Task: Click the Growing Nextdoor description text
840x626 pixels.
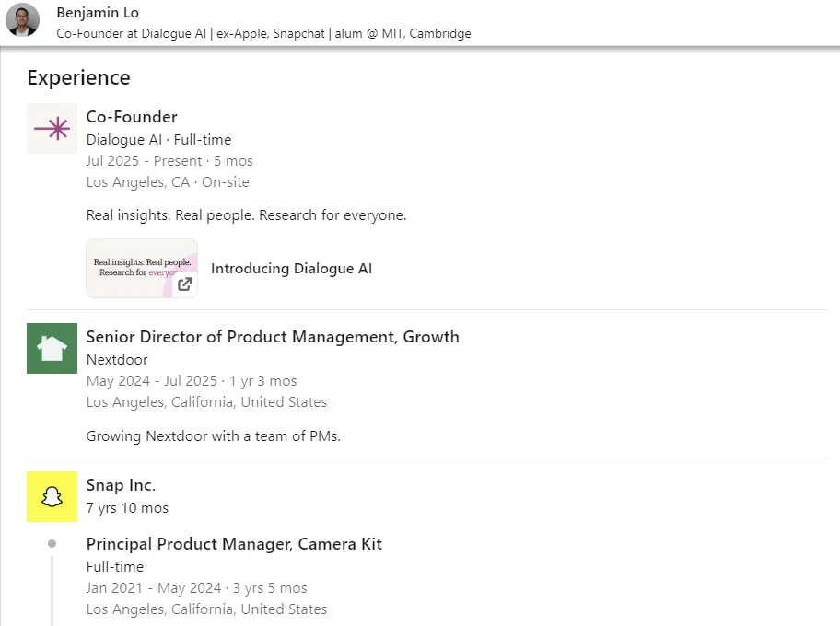Action: pyautogui.click(x=213, y=436)
